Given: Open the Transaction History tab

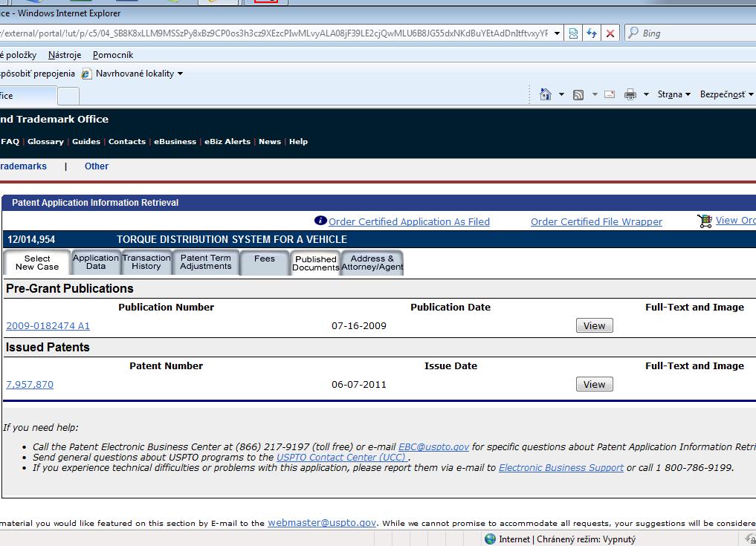Looking at the screenshot, I should (x=146, y=262).
